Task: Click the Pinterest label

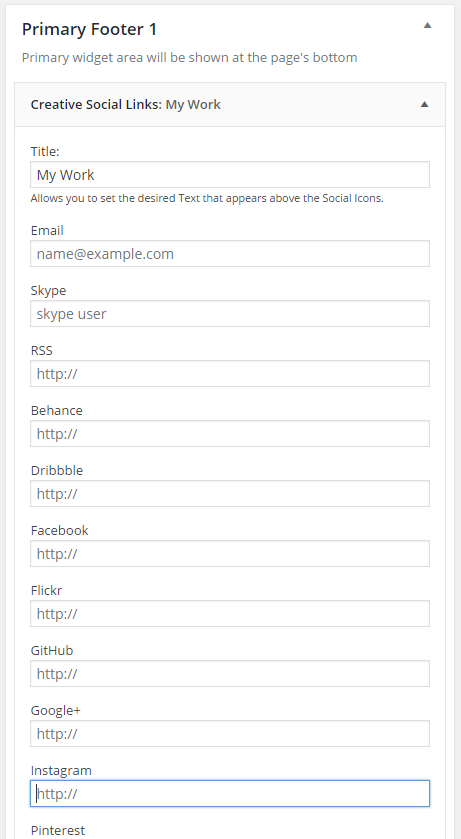Action: coord(58,830)
